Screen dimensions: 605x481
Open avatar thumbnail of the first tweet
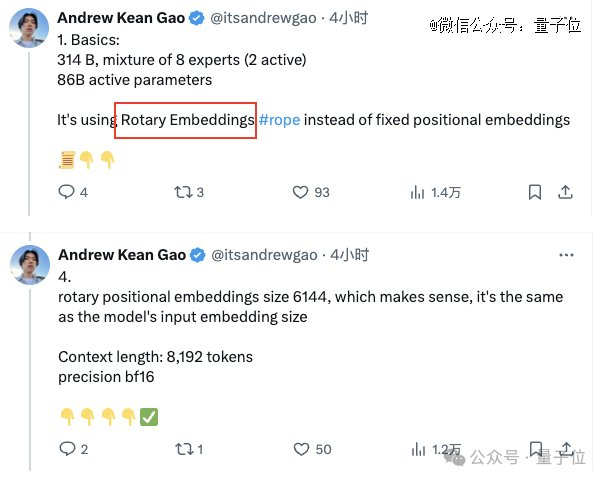coord(31,29)
